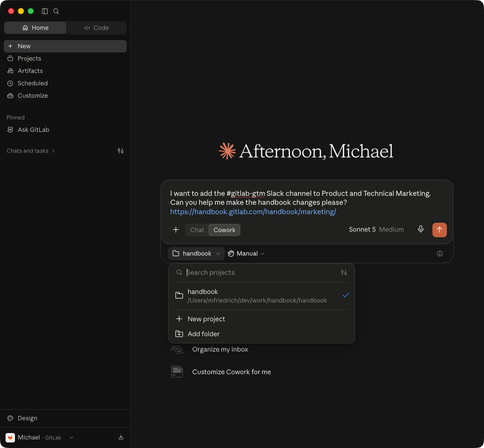Click the Customize Cowork thumbnail icon

[x=177, y=372]
